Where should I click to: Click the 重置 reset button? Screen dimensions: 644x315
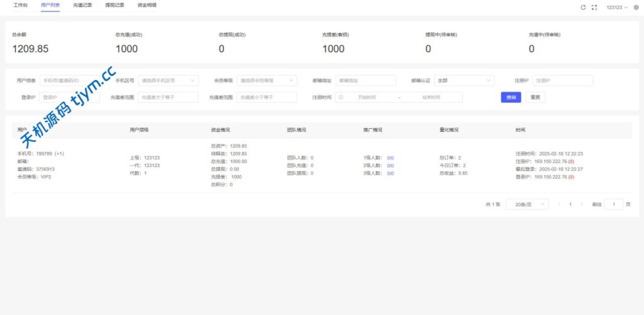[536, 97]
